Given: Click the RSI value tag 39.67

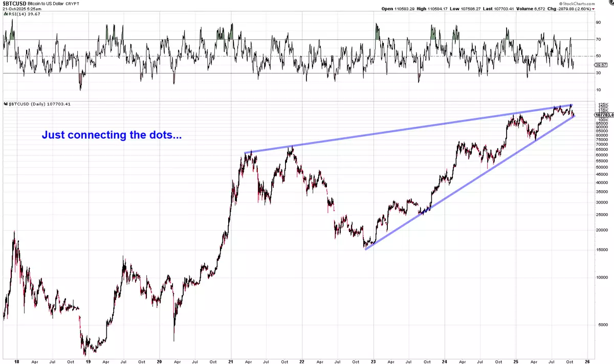Looking at the screenshot, I should 601,65.
